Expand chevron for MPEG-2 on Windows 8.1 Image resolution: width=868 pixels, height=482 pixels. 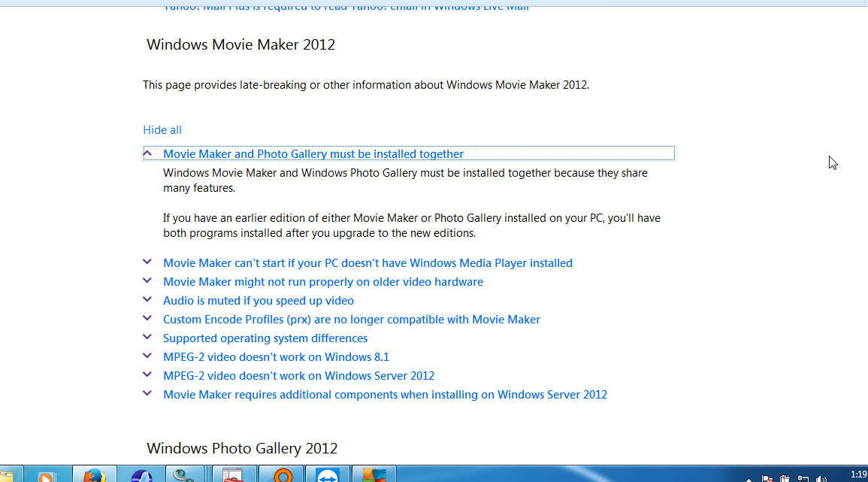(147, 356)
